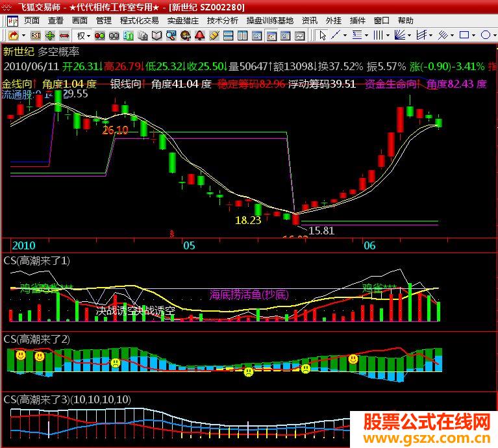498x448 pixels.
Task: Select the fan lines drawing tool
Action: [399, 35]
